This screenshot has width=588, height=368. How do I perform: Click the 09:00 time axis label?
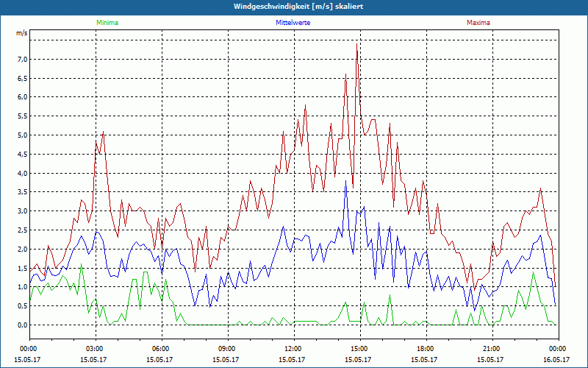[226, 349]
